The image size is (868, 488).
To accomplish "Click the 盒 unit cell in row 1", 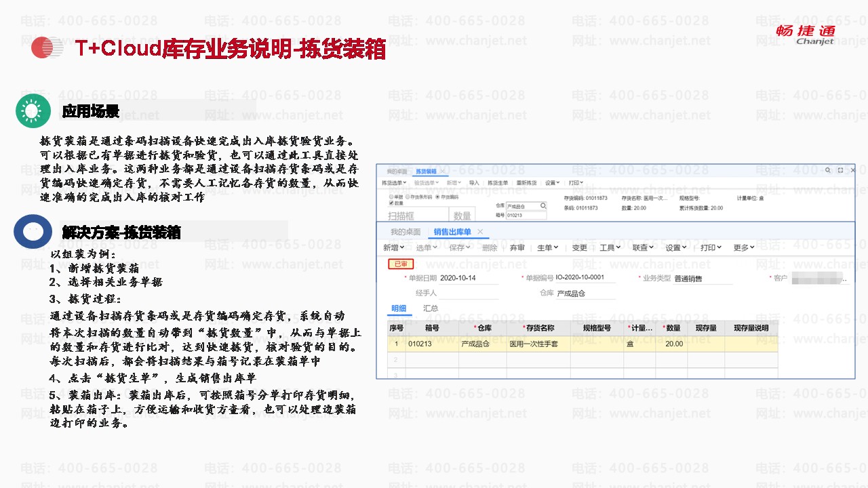I will 639,344.
